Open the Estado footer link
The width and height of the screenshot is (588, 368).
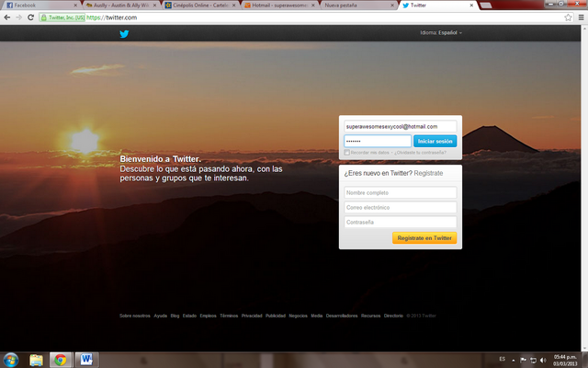pyautogui.click(x=189, y=316)
